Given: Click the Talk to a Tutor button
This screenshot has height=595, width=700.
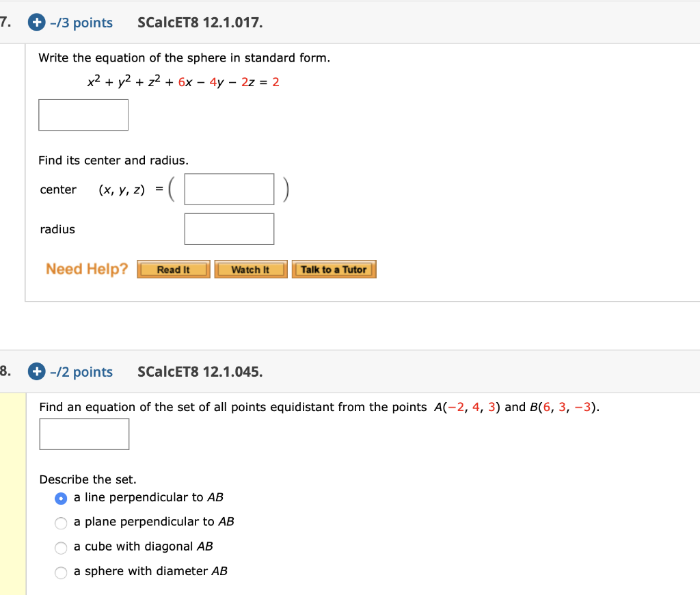Looking at the screenshot, I should coord(334,269).
